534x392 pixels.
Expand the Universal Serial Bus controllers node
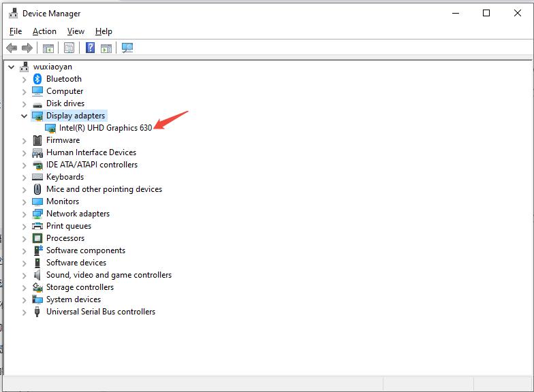[25, 312]
